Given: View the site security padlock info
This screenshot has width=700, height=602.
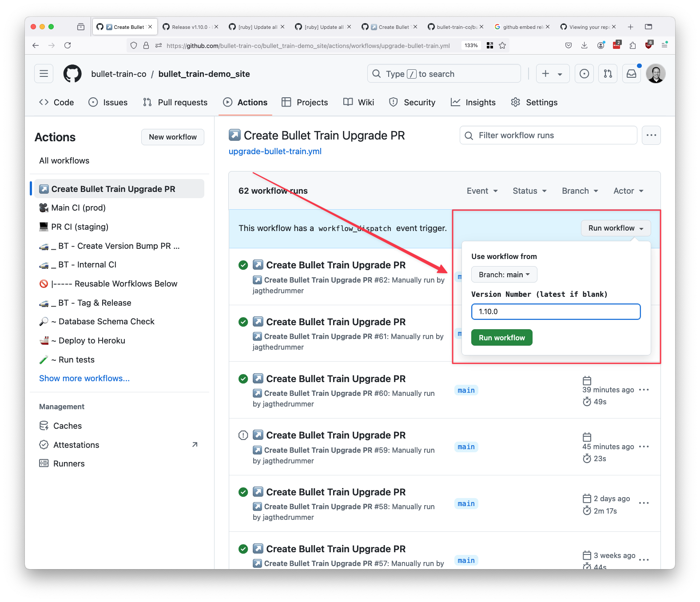Looking at the screenshot, I should [146, 45].
